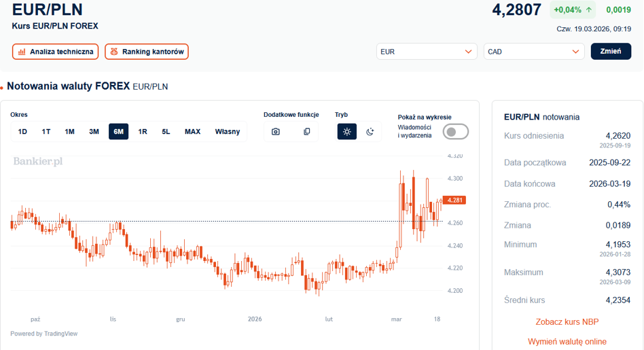Click the Kurs odniesienia value 4,2620

(618, 135)
